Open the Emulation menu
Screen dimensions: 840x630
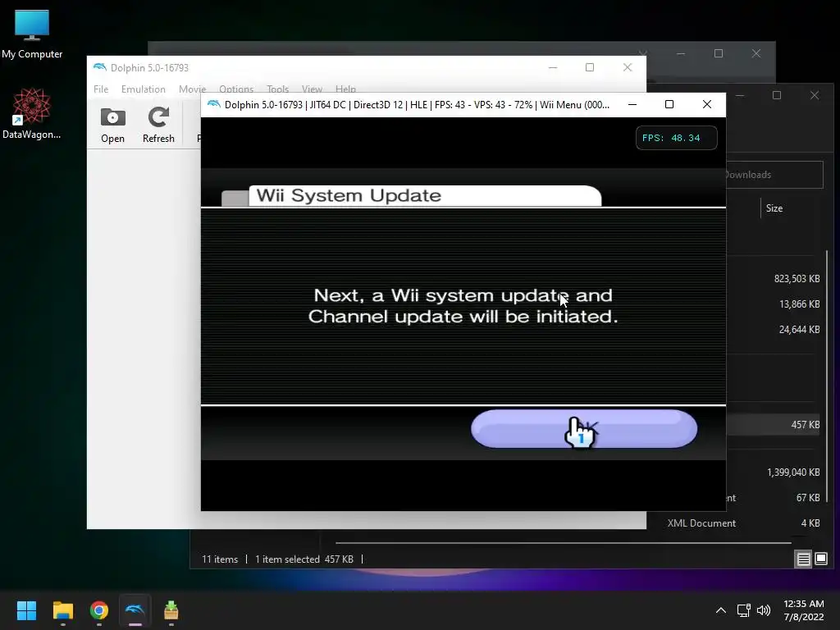(x=143, y=89)
